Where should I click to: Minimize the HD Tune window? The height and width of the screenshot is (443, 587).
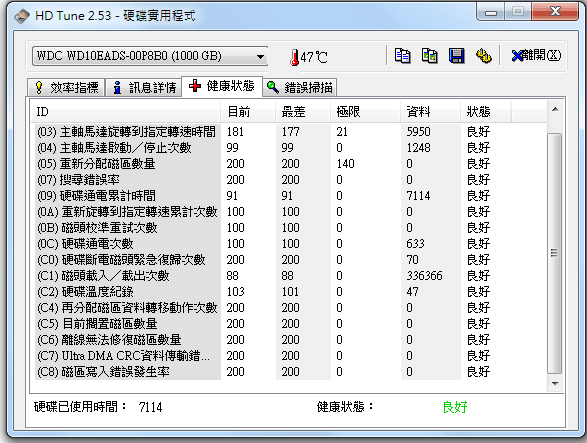point(490,12)
